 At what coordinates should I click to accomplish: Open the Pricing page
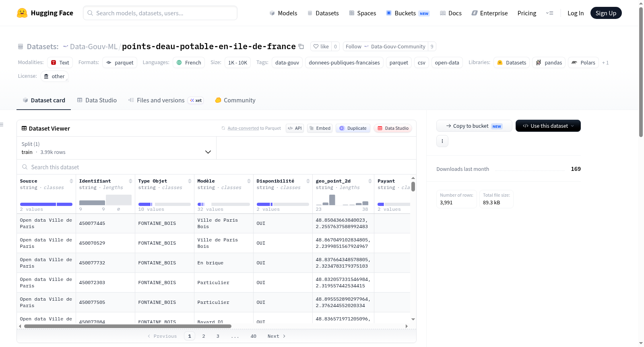tap(527, 13)
